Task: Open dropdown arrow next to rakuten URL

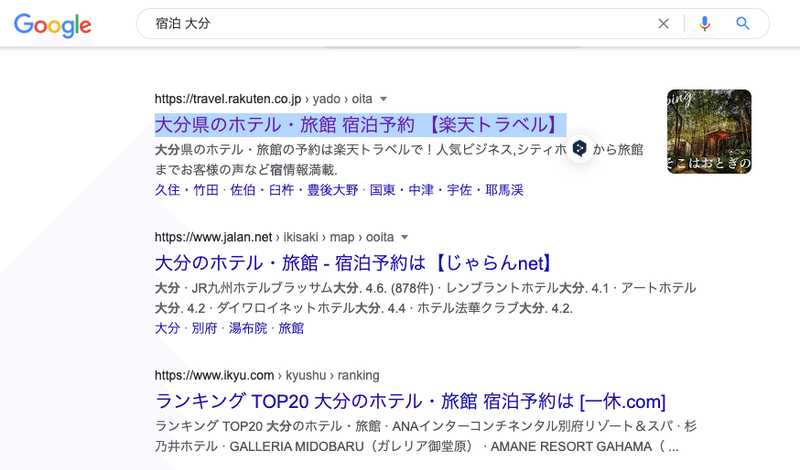Action: tap(384, 99)
